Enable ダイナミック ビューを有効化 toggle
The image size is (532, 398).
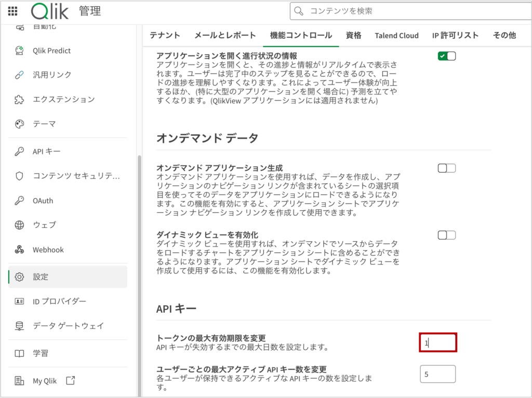pos(446,235)
